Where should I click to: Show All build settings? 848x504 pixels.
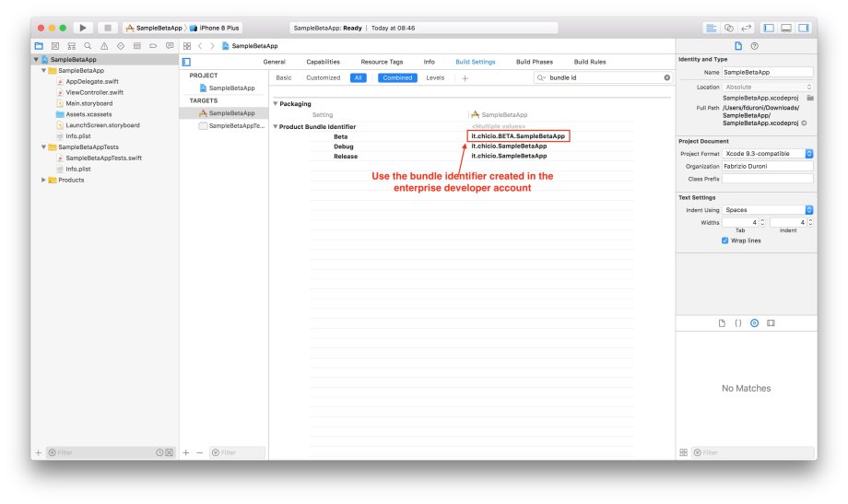358,78
